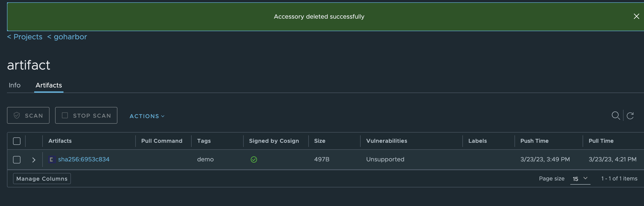Click the stop icon inside Stop Scan button
Screen dimensions: 644x206
point(65,115)
